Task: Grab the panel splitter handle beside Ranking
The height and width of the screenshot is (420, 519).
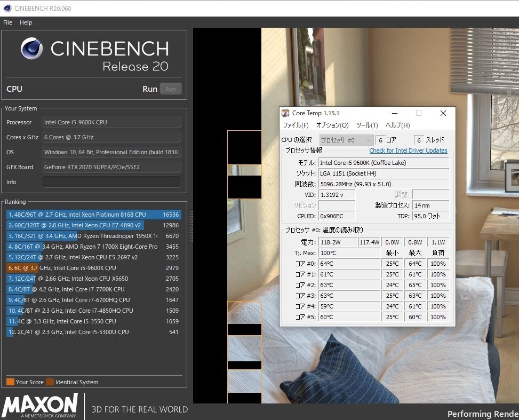Action: click(191, 227)
